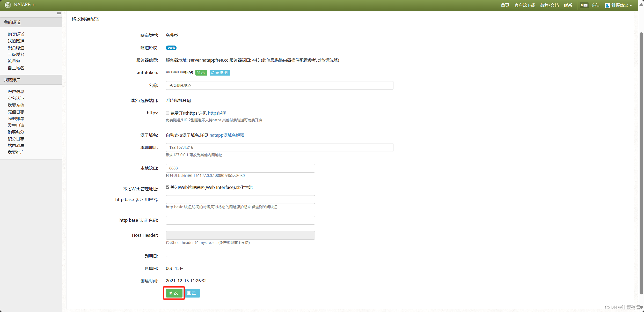Show the full authtoken with 显示

[201, 73]
